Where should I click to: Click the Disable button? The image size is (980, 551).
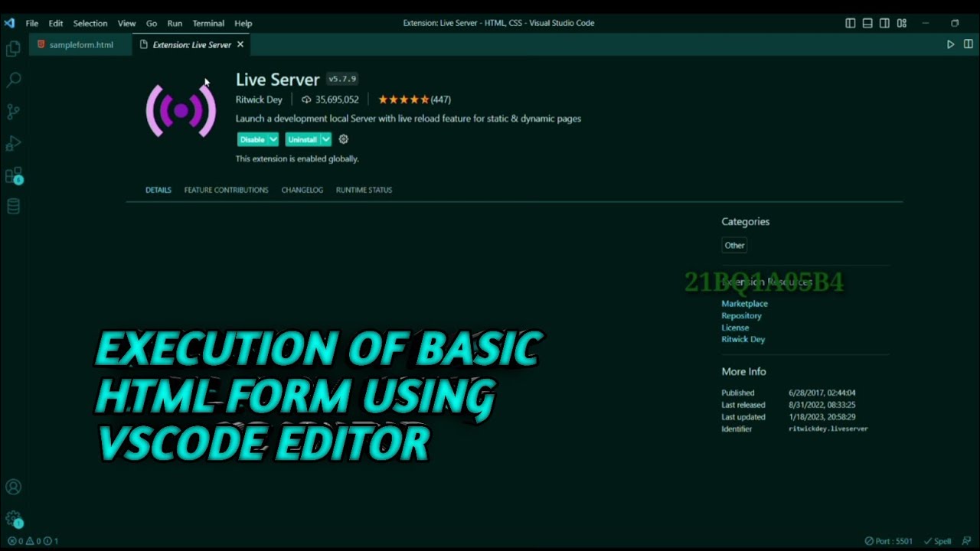(x=252, y=139)
